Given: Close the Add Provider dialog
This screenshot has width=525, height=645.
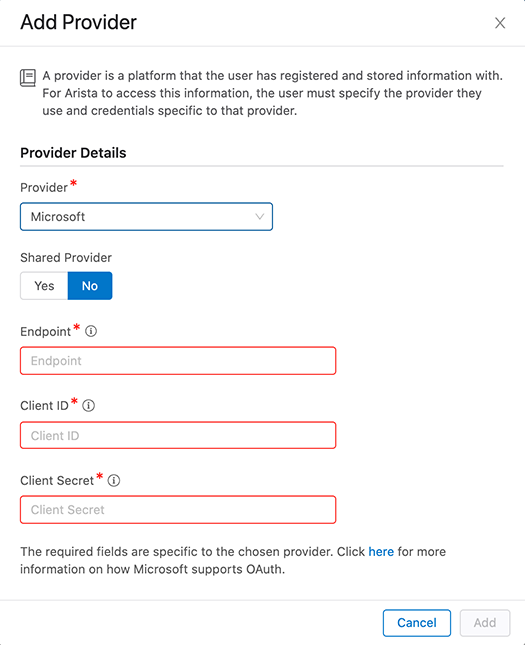Looking at the screenshot, I should pos(500,23).
